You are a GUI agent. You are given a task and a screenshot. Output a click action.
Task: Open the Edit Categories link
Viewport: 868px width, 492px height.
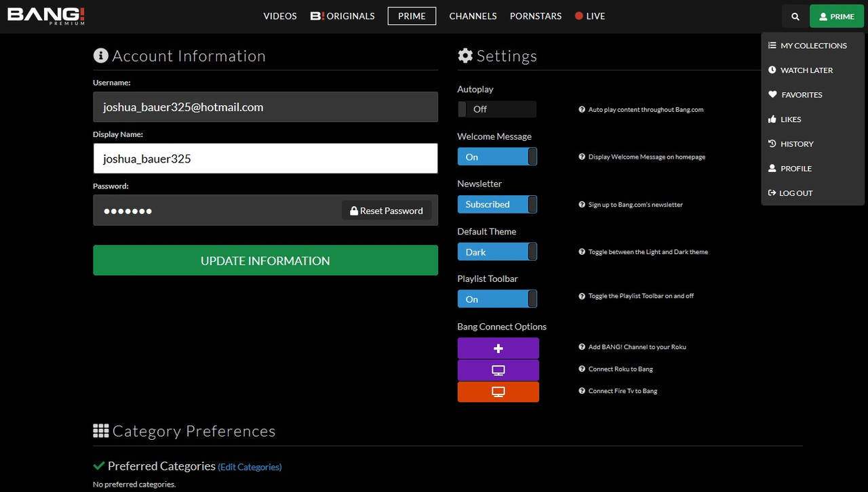pos(250,467)
